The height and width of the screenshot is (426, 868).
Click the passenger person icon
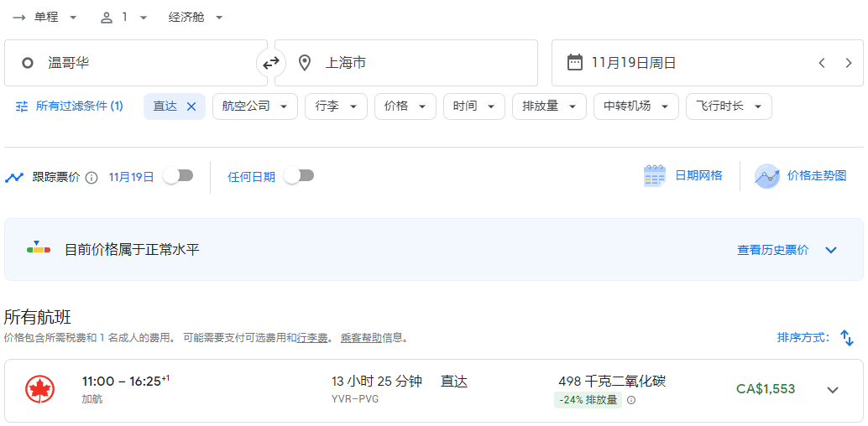tap(107, 18)
